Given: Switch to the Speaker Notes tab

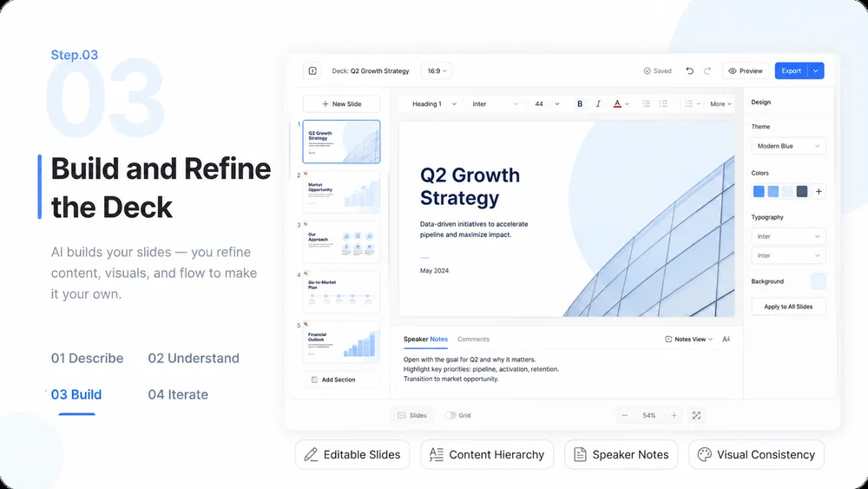Looking at the screenshot, I should [x=425, y=339].
